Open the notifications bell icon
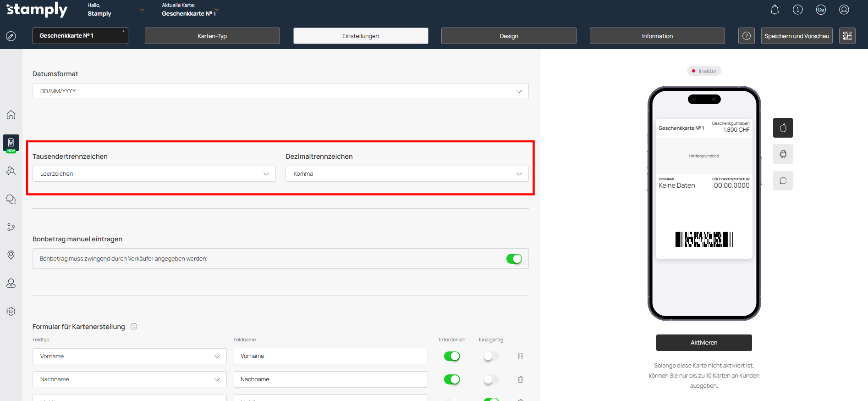This screenshot has width=868, height=401. 775,10
